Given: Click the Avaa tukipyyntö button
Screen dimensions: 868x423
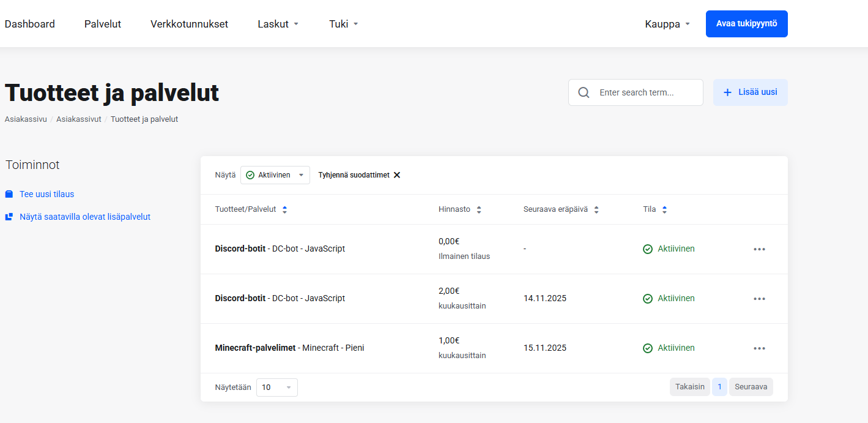Looking at the screenshot, I should (746, 24).
